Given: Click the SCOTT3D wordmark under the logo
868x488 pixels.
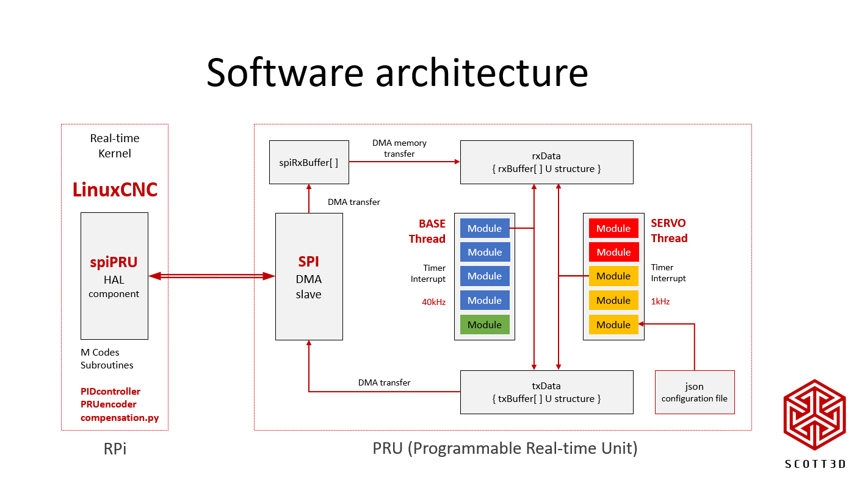Looking at the screenshot, I should (815, 464).
